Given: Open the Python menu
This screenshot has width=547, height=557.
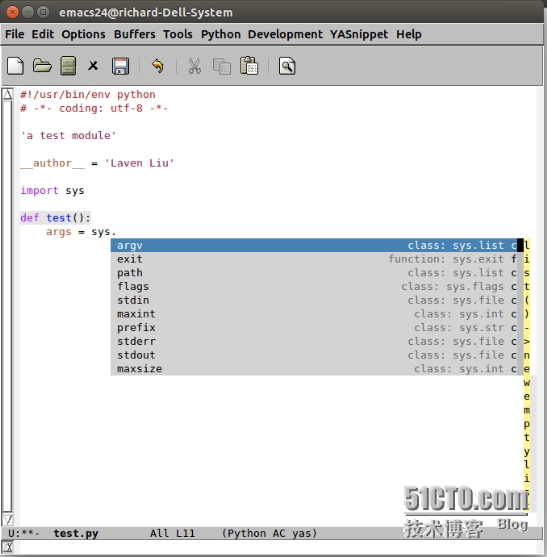Looking at the screenshot, I should coord(221,34).
